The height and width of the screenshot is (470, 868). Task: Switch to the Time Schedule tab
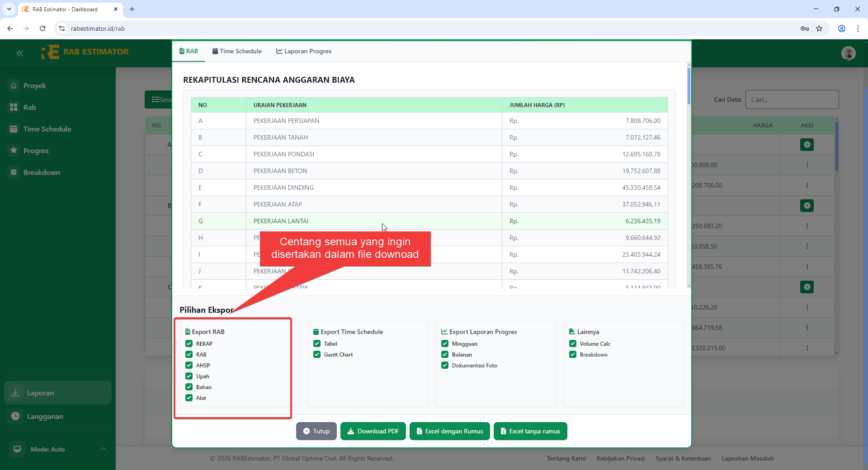tap(237, 51)
